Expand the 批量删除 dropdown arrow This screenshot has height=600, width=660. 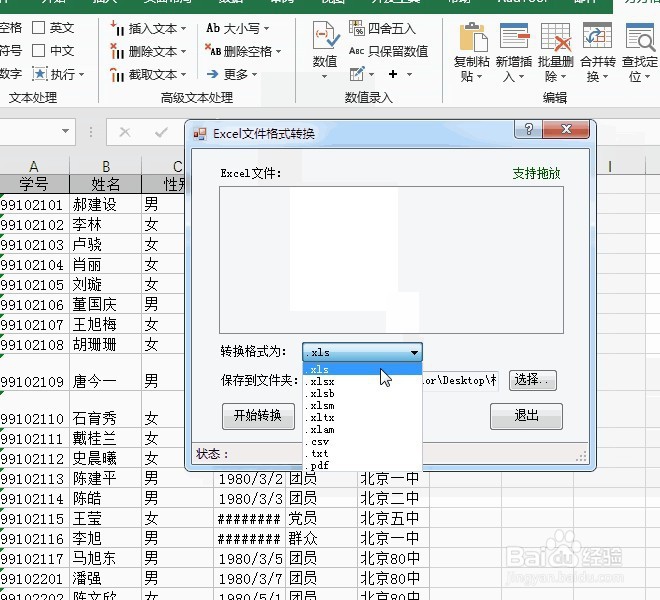(563, 77)
